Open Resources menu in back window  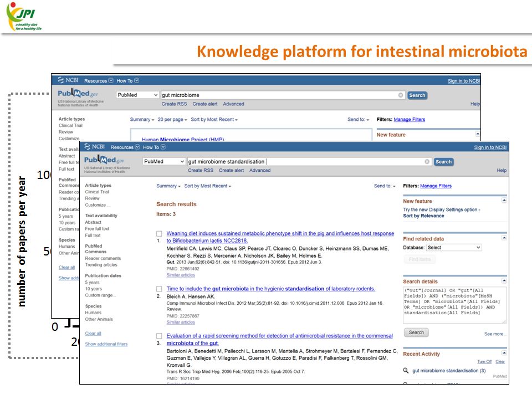pos(99,81)
